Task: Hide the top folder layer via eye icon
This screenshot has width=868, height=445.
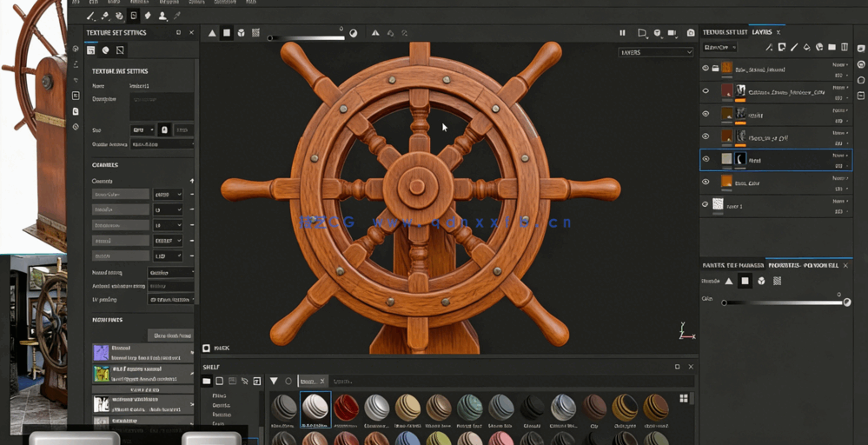Action: pos(706,68)
